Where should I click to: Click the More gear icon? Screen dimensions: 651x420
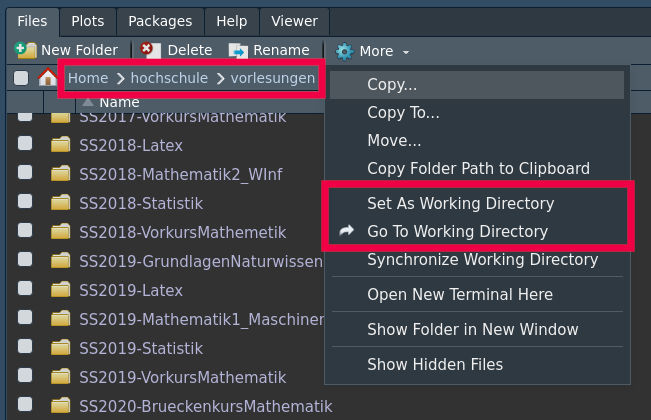click(x=344, y=51)
